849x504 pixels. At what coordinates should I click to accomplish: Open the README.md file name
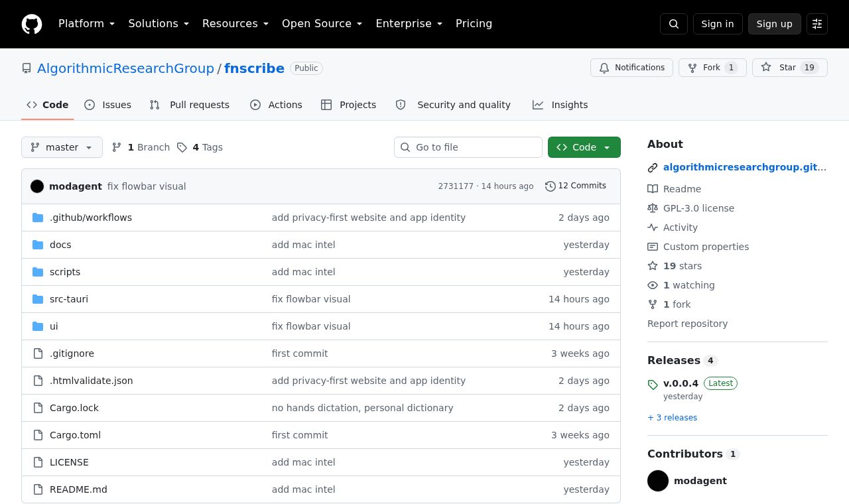point(78,489)
